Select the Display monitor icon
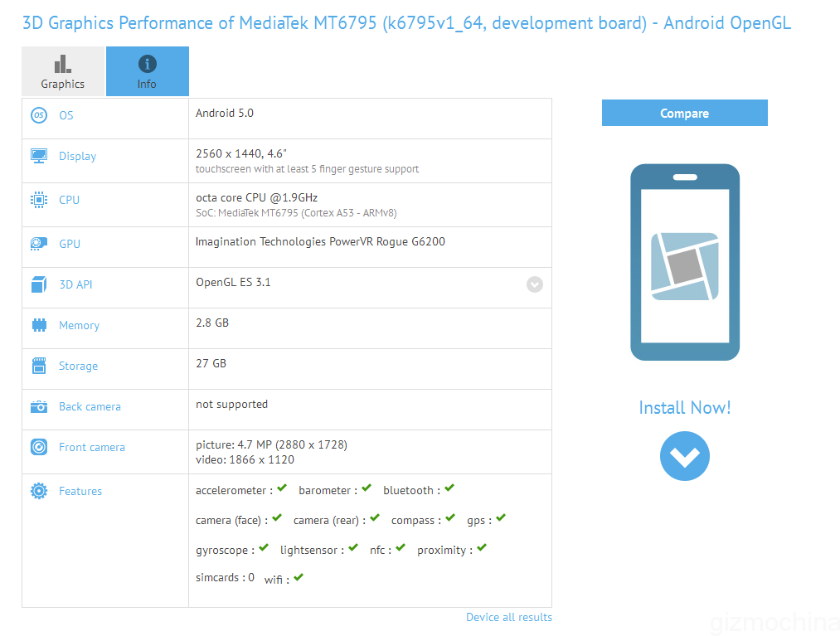This screenshot has height=636, width=840. (38, 155)
